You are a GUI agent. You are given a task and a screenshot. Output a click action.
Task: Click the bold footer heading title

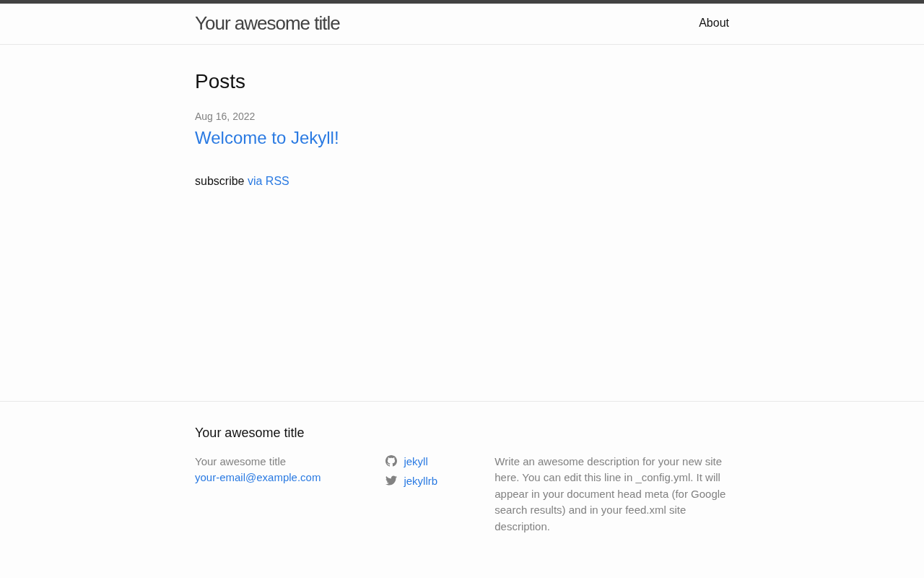pos(249,433)
